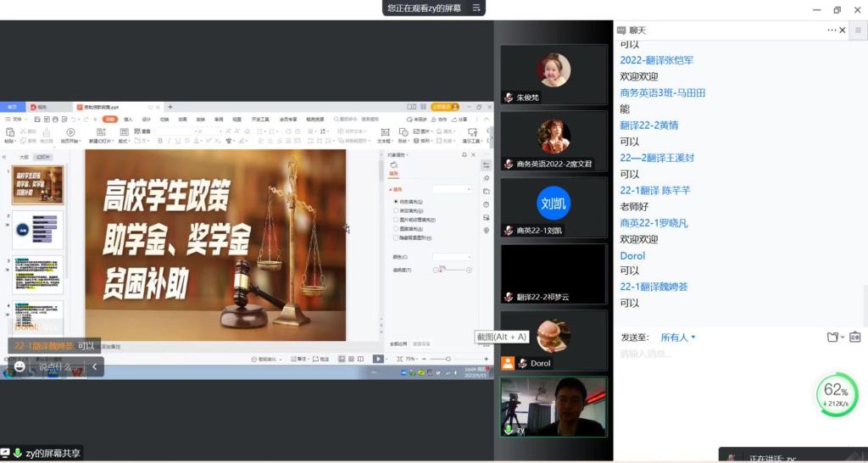Start slideshow with the play button
868x463 pixels.
[378, 359]
